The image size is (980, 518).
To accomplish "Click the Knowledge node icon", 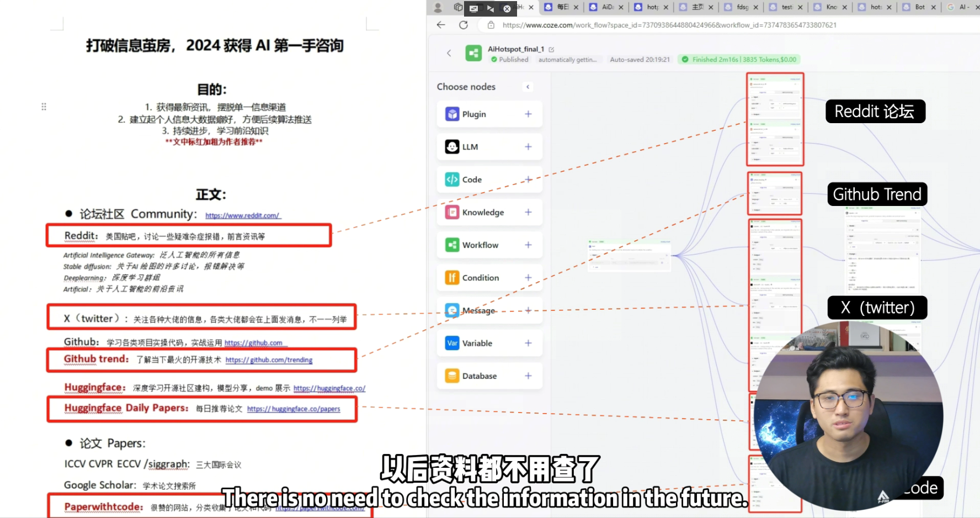I will (x=452, y=212).
